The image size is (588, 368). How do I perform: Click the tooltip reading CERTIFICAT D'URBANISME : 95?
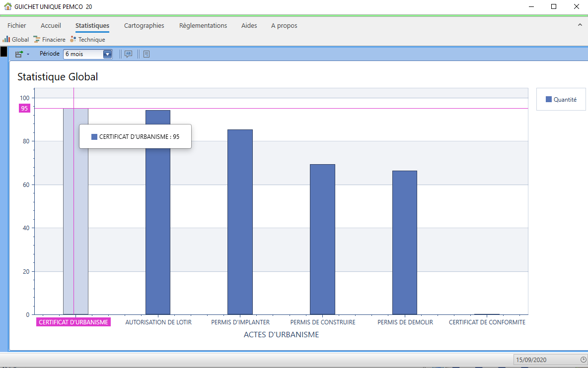coord(136,137)
